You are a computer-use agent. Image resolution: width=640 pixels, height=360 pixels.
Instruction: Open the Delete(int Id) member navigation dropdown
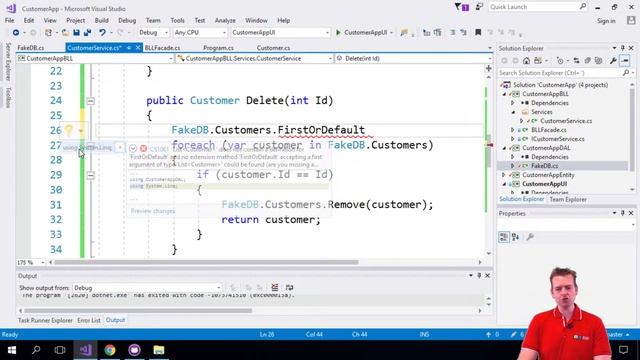(413, 58)
